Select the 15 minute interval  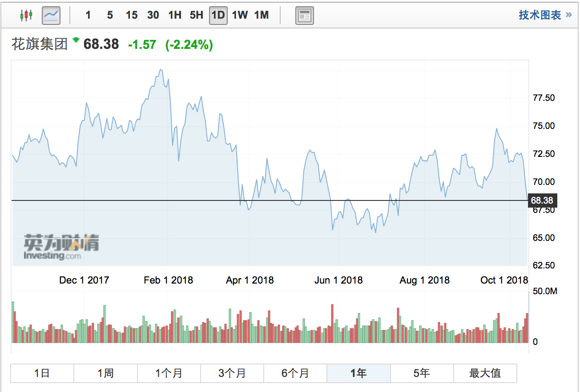132,15
